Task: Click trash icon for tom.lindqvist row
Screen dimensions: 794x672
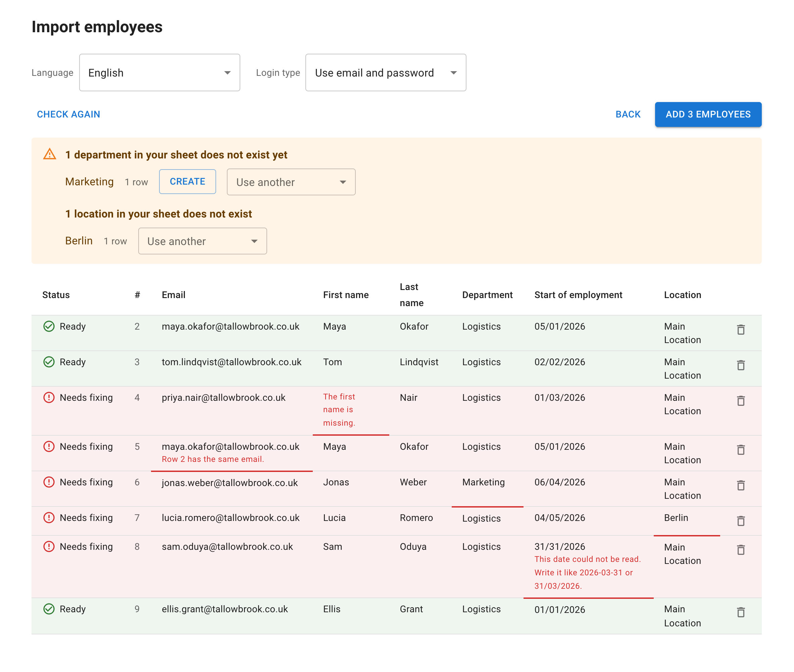Action: point(740,365)
